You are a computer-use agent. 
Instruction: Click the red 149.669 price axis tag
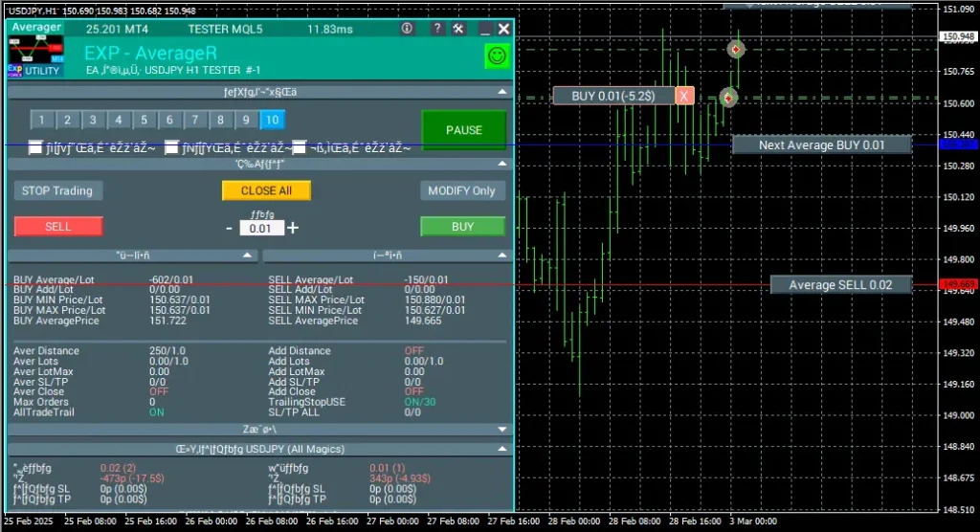(x=958, y=284)
